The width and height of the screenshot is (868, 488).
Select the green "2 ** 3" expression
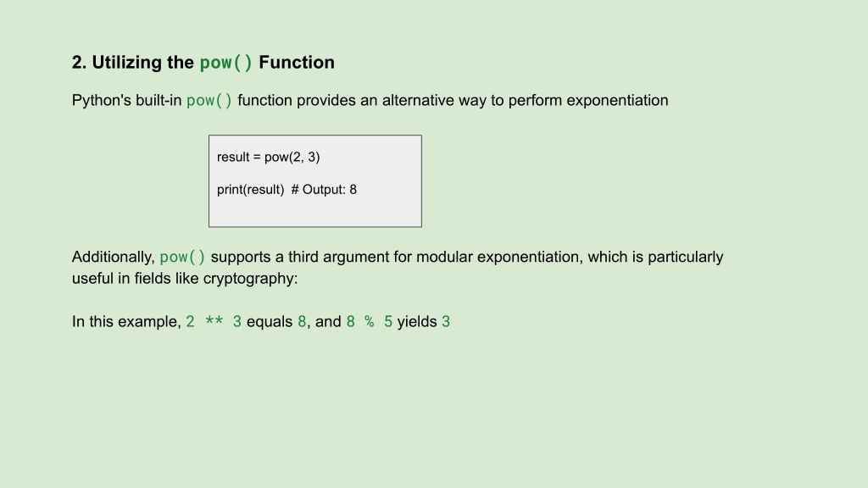[x=214, y=321]
